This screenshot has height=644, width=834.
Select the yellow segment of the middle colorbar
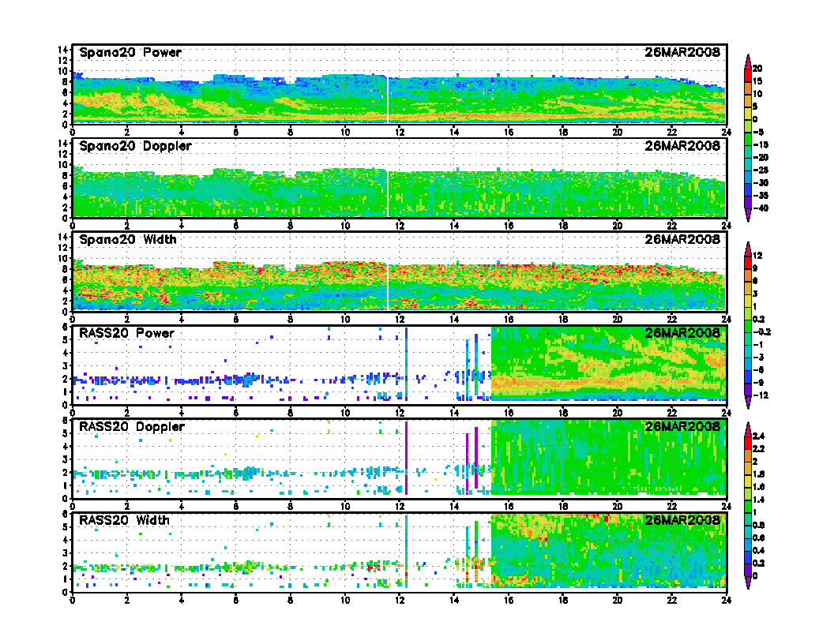coord(748,300)
